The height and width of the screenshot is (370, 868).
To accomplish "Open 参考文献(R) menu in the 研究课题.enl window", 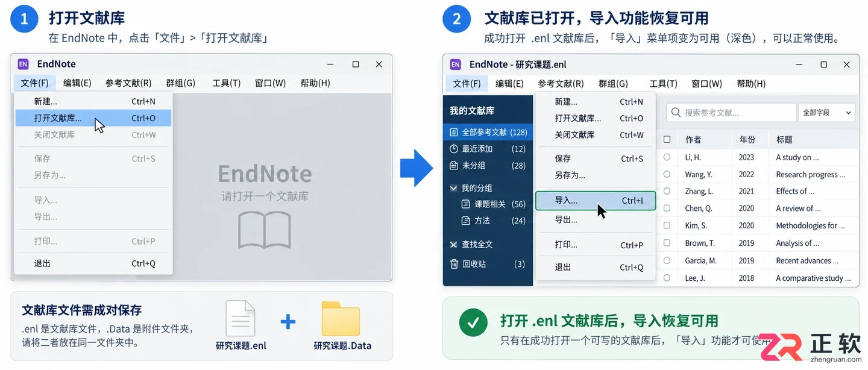I will click(561, 84).
